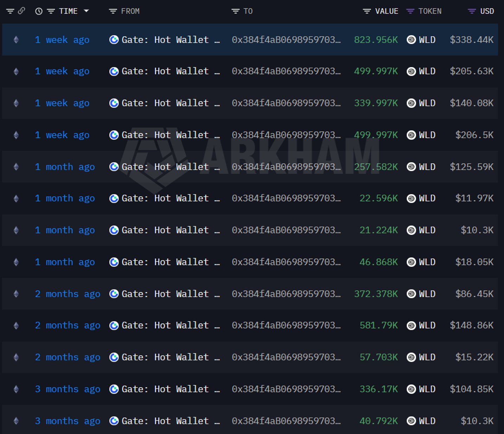Open Gate: Hot Wallet in the 57.703K row

[x=171, y=357]
